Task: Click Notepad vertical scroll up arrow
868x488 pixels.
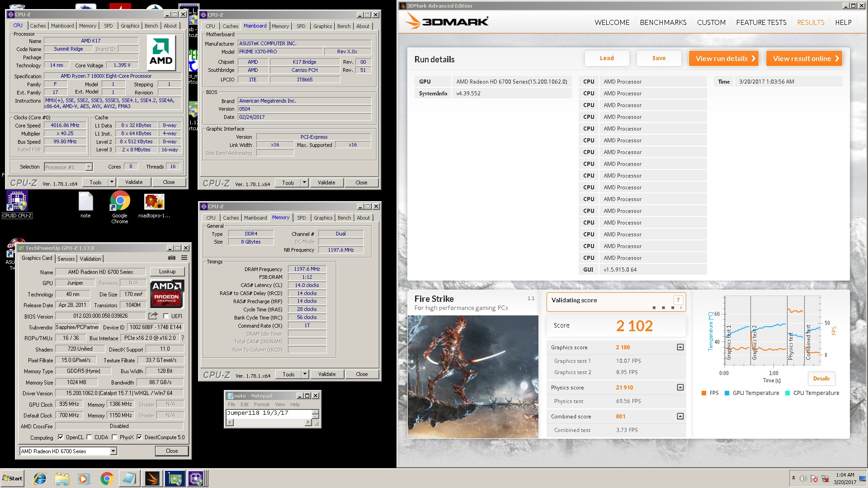Action: [x=316, y=412]
